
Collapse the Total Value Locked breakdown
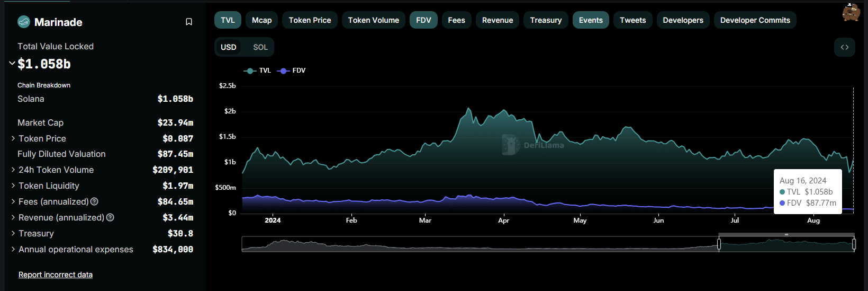[12, 63]
